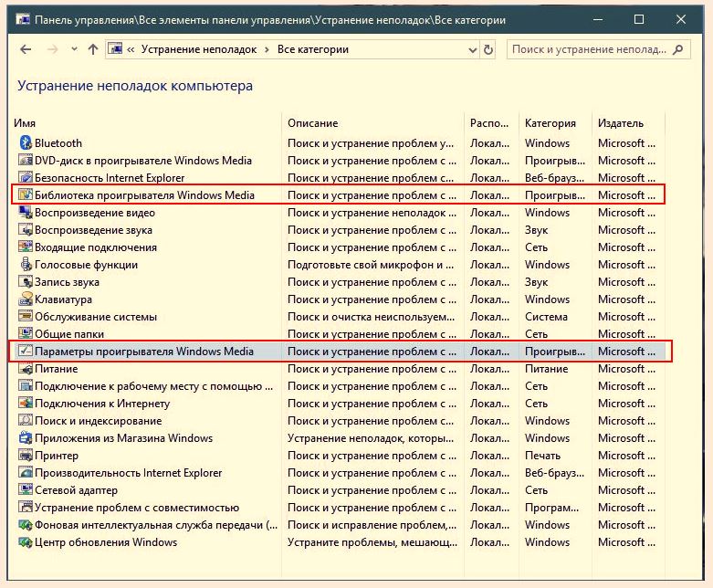Click the Воспроизведение звука icon
The width and height of the screenshot is (713, 588).
(26, 229)
